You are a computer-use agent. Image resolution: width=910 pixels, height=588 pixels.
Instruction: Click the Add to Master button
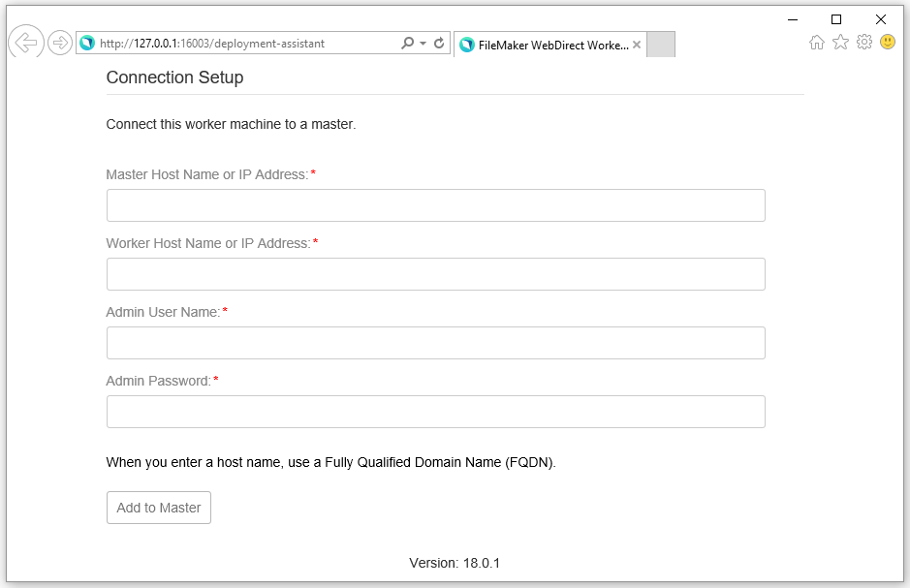click(159, 508)
